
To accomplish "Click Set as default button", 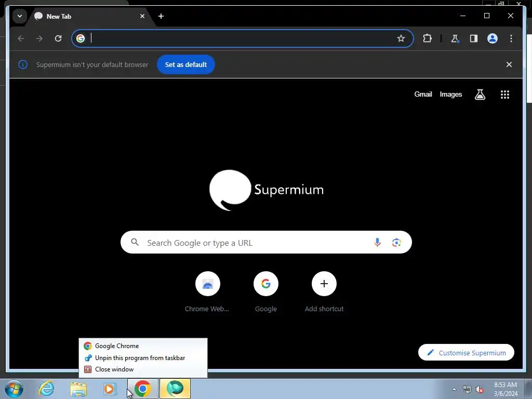I will [186, 64].
